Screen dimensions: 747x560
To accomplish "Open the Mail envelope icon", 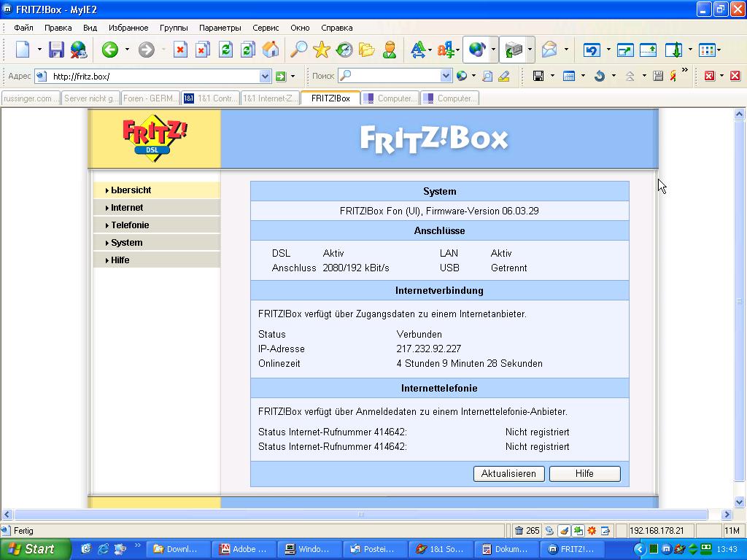I will tap(549, 50).
